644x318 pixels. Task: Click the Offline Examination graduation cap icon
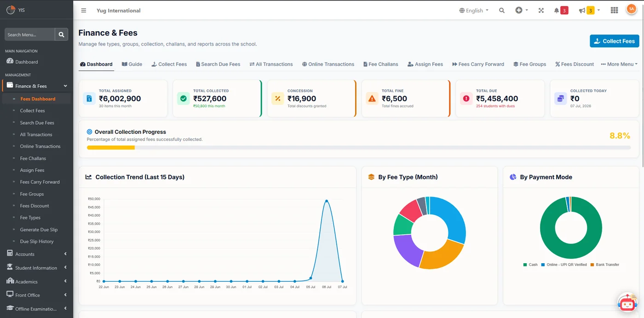tap(10, 308)
